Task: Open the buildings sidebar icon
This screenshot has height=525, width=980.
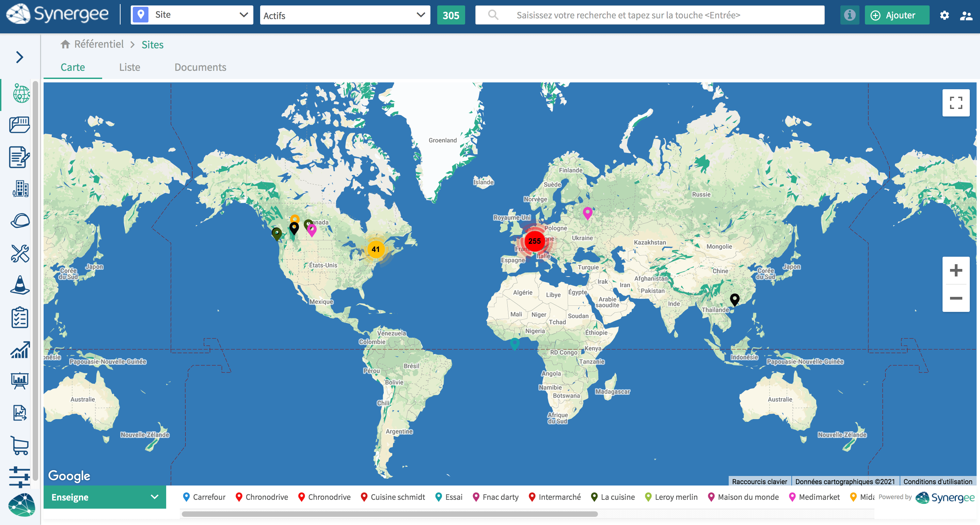Action: tap(20, 189)
